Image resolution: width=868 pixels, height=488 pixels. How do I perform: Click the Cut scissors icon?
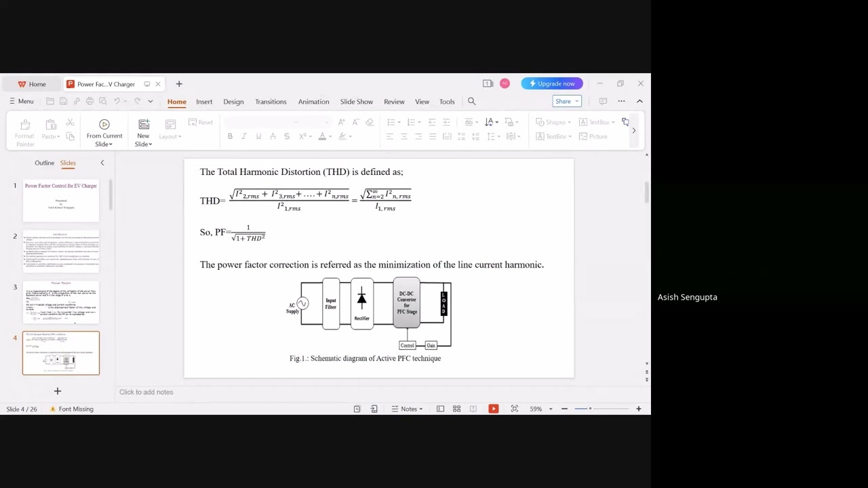pos(70,123)
